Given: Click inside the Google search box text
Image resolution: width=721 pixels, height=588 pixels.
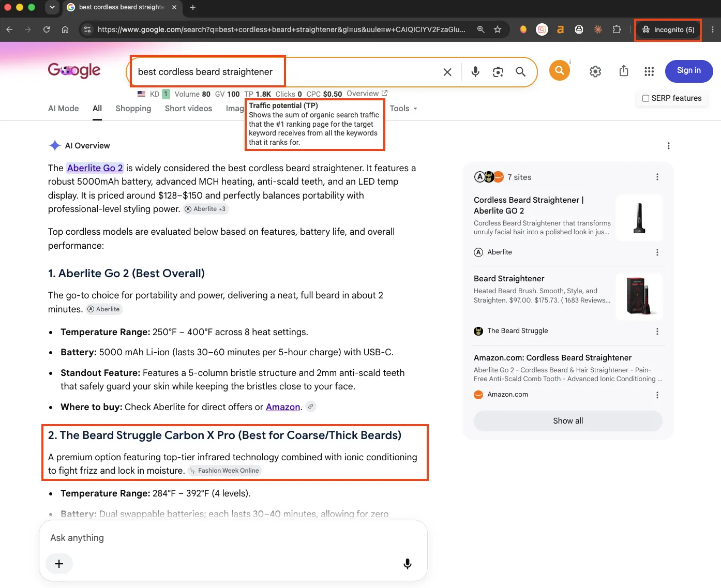Looking at the screenshot, I should click(205, 72).
